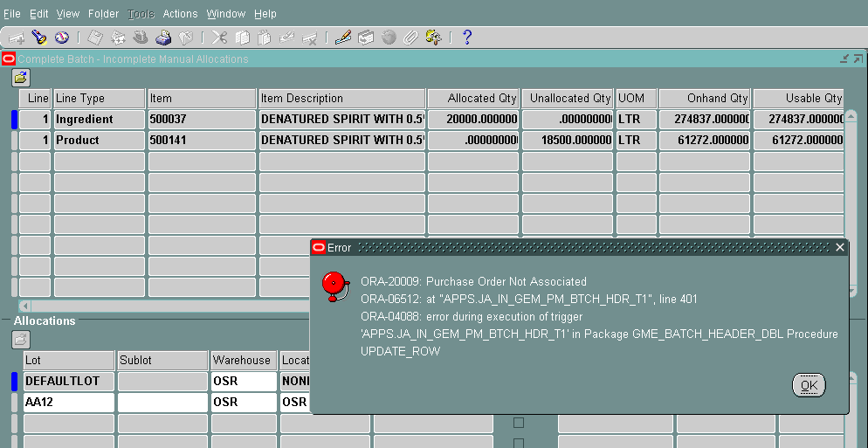This screenshot has width=868, height=448.
Task: Click the Folder Tools icon
Action: pyautogui.click(x=433, y=38)
